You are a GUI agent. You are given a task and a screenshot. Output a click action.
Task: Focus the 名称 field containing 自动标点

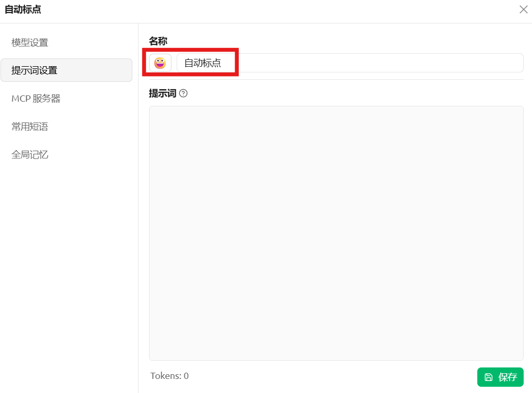(350, 63)
